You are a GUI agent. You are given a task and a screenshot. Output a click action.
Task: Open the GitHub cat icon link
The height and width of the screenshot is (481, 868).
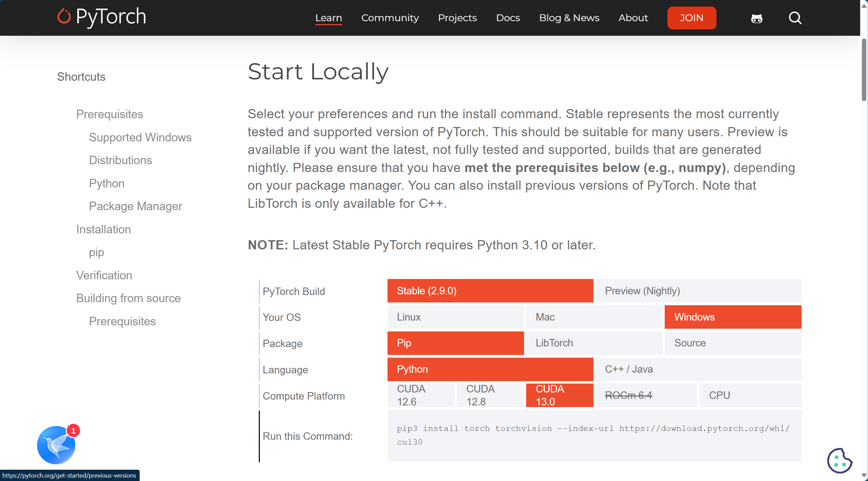pos(757,18)
